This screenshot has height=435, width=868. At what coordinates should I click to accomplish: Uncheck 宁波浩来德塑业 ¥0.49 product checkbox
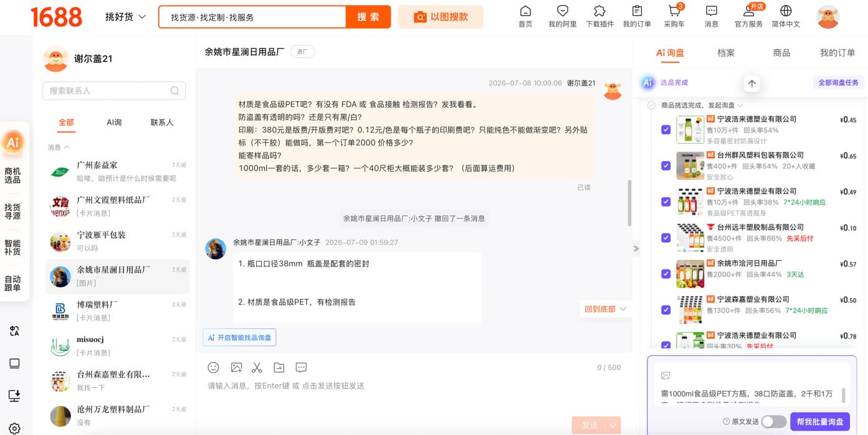pyautogui.click(x=666, y=201)
